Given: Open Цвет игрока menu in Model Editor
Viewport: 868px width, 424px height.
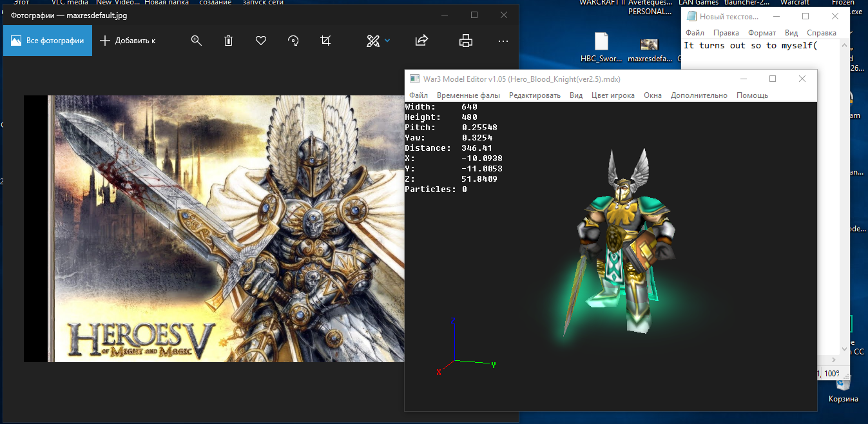Looking at the screenshot, I should 613,95.
